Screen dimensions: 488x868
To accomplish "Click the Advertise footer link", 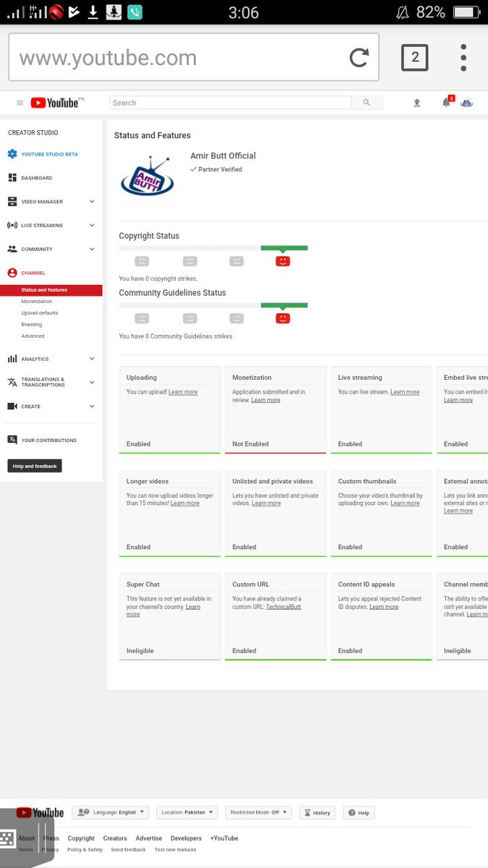I will 149,838.
